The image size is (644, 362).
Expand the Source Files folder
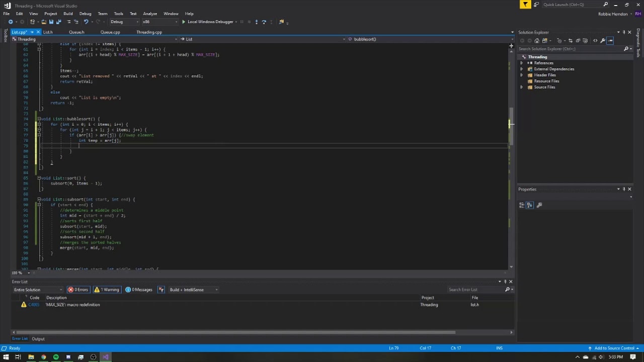[522, 87]
